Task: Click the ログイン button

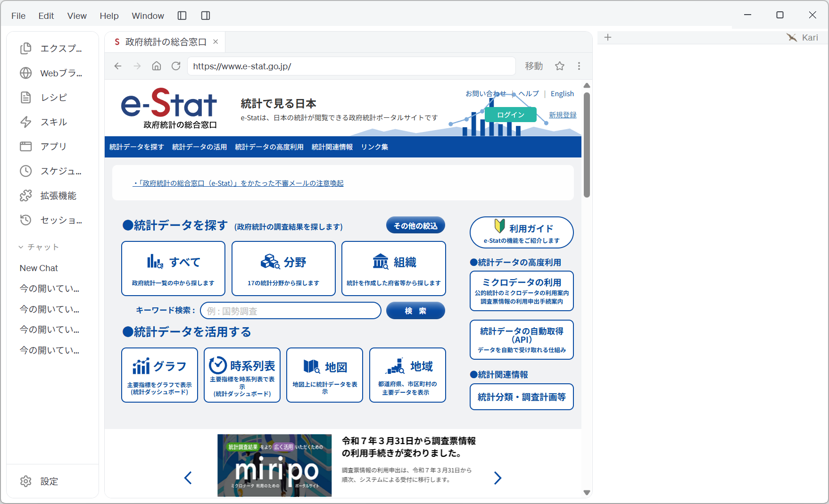Action: (x=511, y=115)
